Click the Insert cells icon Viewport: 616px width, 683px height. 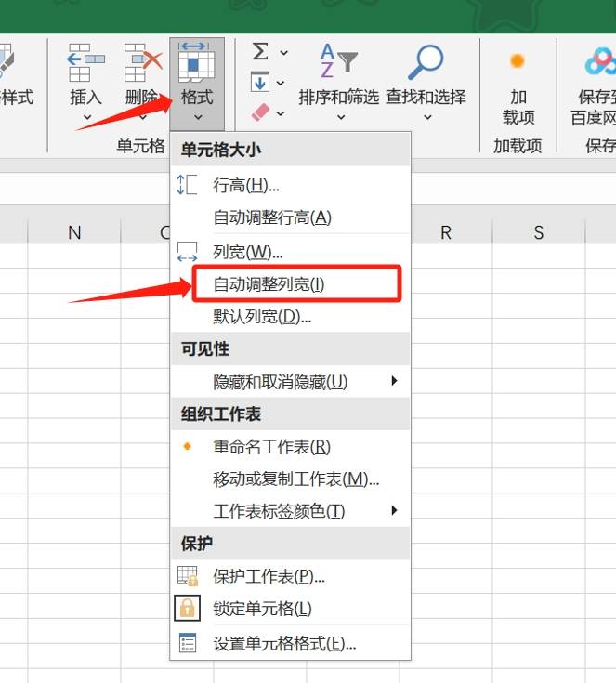(x=85, y=63)
